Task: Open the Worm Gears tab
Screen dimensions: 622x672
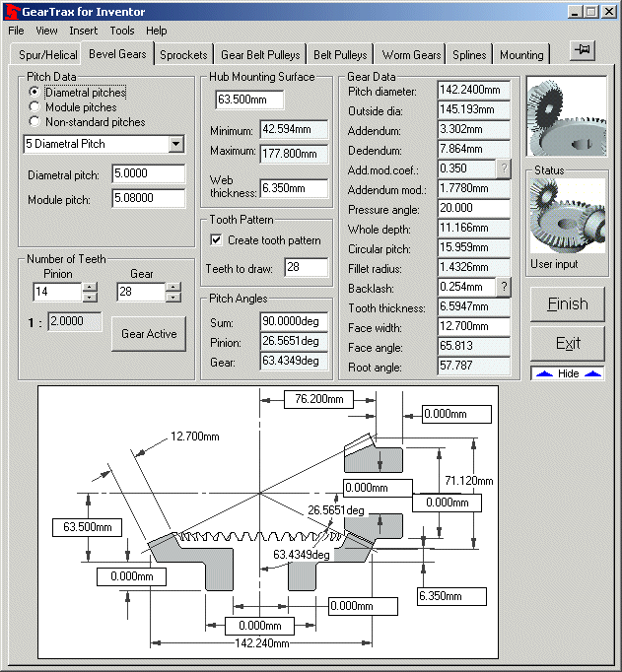Action: click(411, 55)
